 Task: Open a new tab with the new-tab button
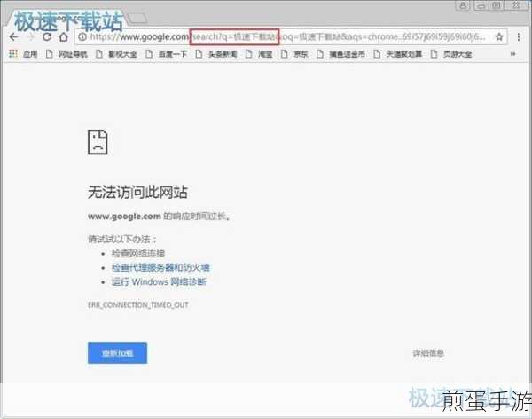(137, 19)
